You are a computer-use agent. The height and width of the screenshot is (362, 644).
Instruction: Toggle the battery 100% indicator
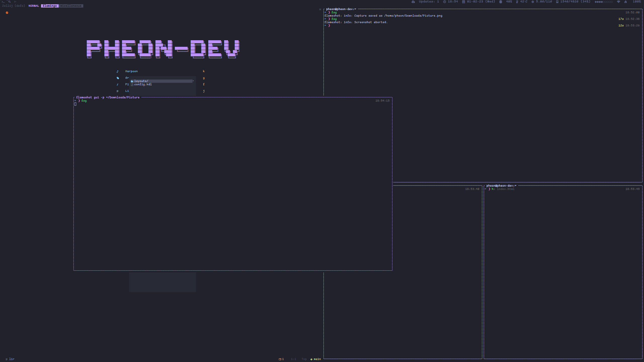[637, 2]
